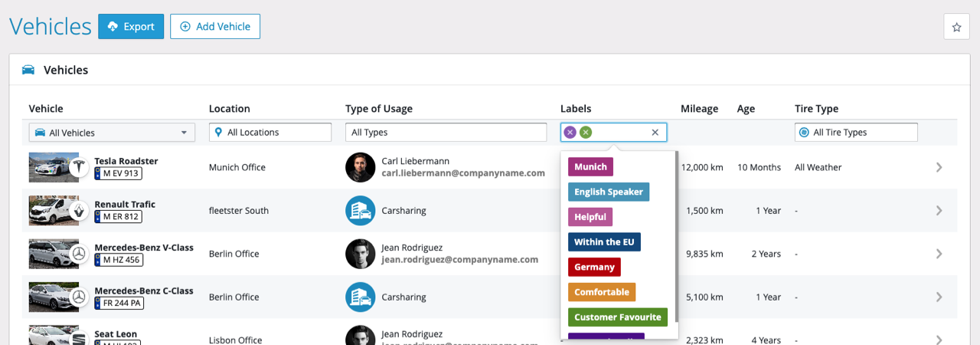Select the English Speaker label
The width and height of the screenshot is (980, 345).
click(609, 192)
